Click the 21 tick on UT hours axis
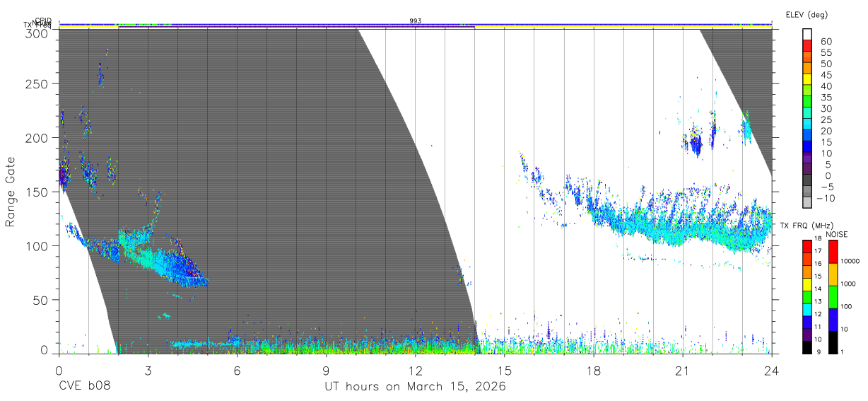The image size is (868, 401). point(682,370)
